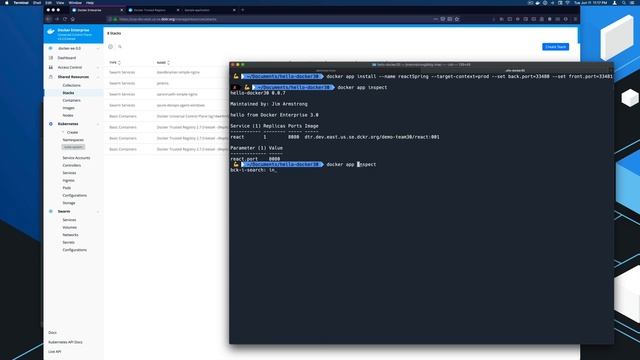This screenshot has height=360, width=640.
Task: Open Namespaces under Kubernetes
Action: pyautogui.click(x=73, y=140)
